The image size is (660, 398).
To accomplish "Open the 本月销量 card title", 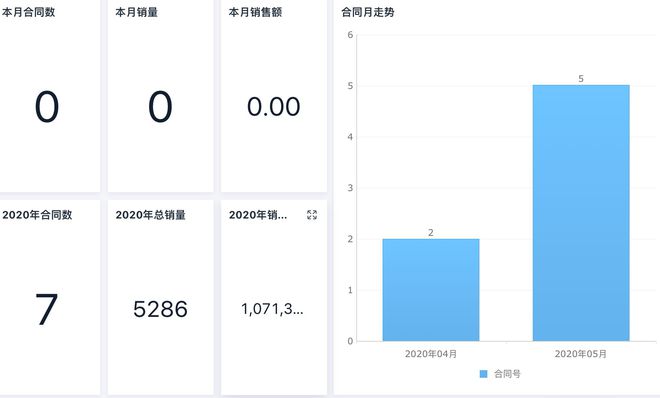I will pos(136,12).
